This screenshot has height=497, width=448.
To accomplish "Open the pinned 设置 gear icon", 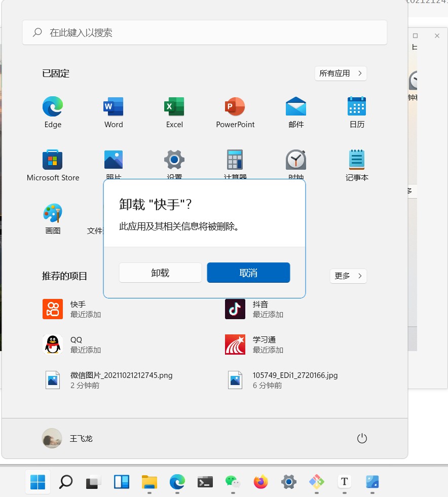I will tap(174, 160).
